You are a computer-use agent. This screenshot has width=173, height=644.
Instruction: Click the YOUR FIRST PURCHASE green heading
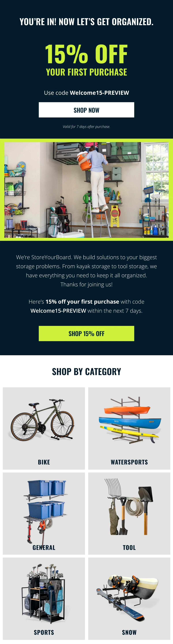pos(86,72)
